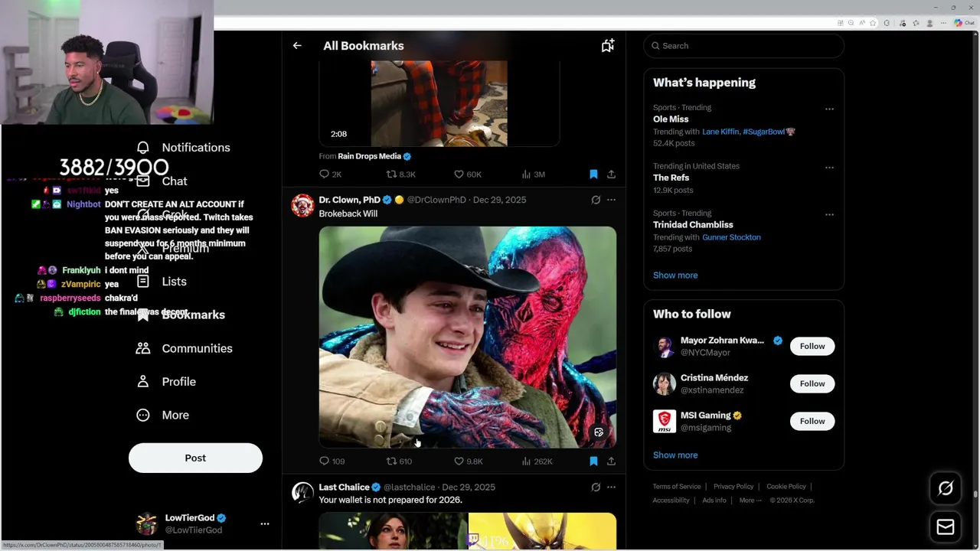980x551 pixels.
Task: Open the Brokeback Will image
Action: 468,337
